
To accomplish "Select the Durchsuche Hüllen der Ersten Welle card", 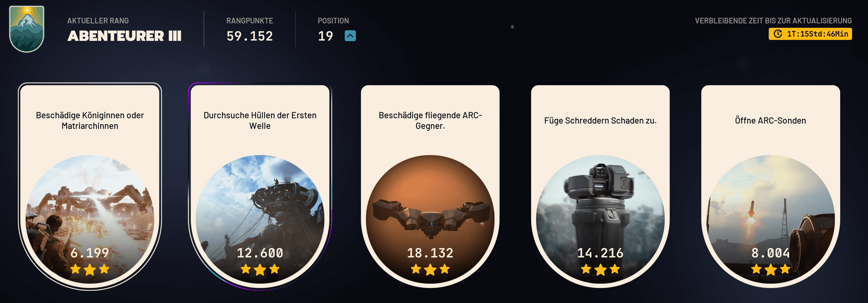I will coord(260,186).
